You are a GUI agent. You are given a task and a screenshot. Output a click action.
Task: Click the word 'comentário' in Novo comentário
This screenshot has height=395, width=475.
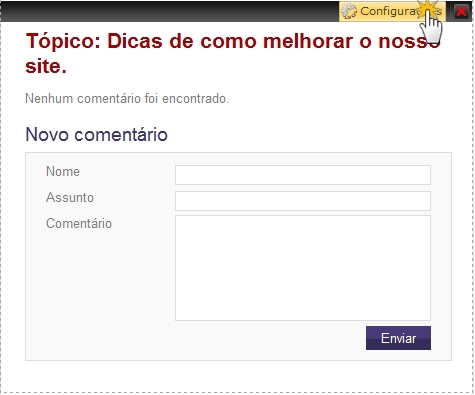121,134
